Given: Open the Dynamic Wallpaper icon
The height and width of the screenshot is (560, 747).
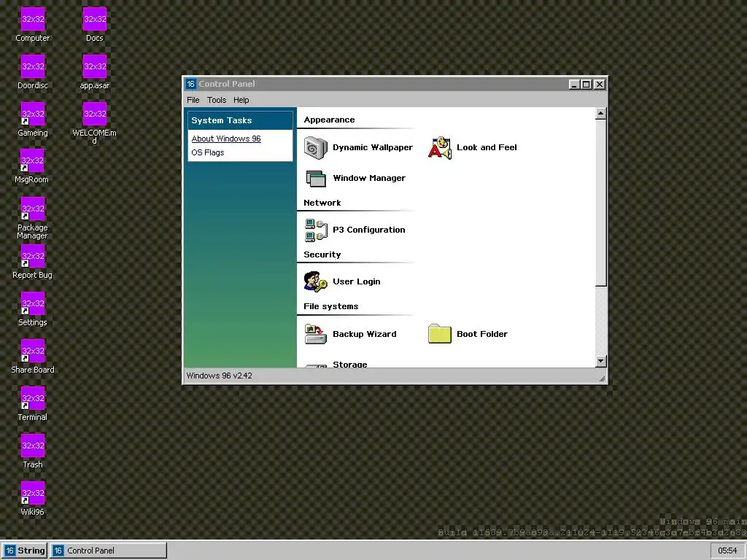Looking at the screenshot, I should pos(315,147).
